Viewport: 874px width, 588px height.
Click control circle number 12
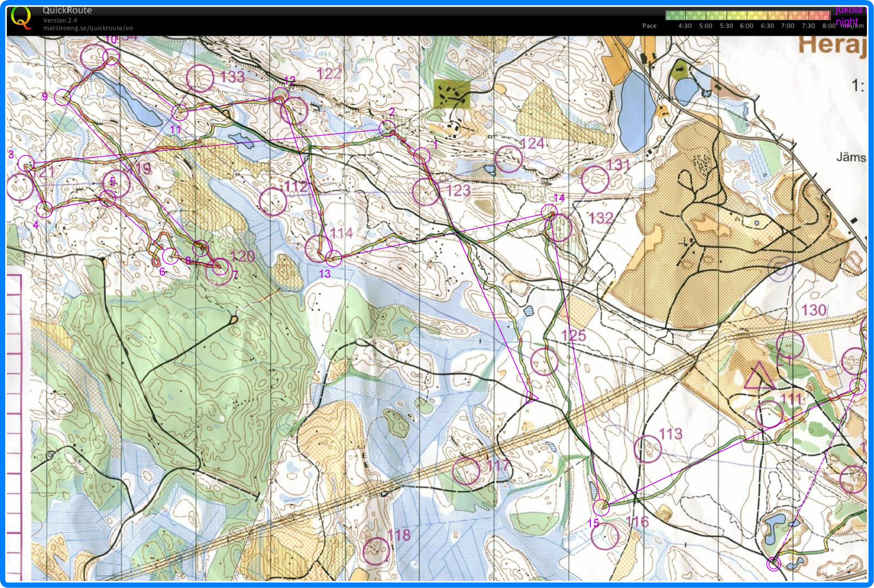[281, 95]
